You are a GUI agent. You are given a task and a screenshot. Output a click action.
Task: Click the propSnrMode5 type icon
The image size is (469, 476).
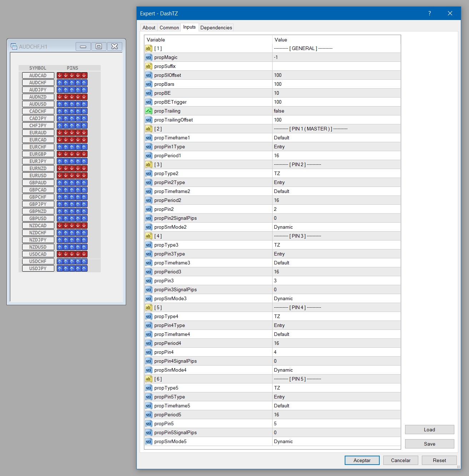(149, 441)
